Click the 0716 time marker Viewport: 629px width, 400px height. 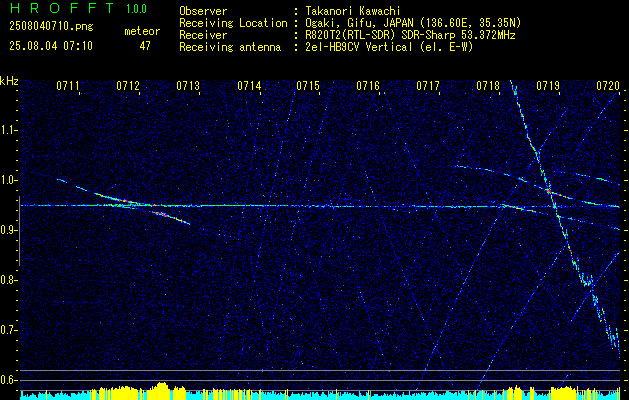pyautogui.click(x=368, y=85)
